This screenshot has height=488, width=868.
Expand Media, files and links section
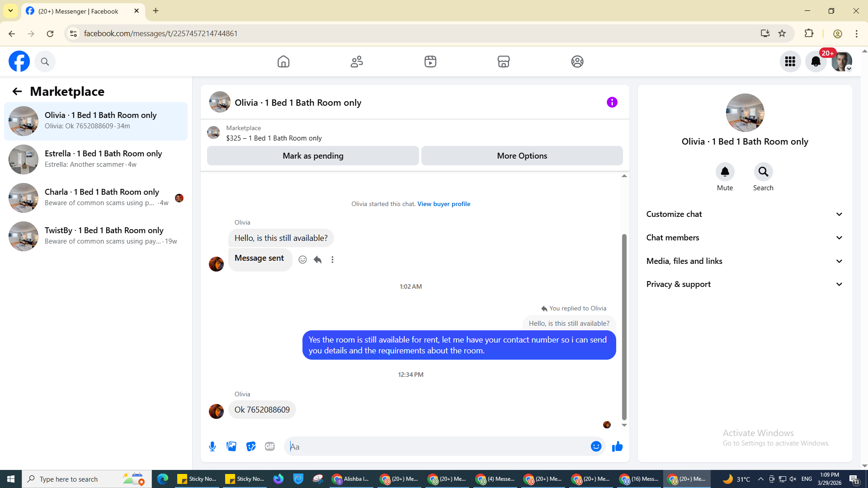745,261
